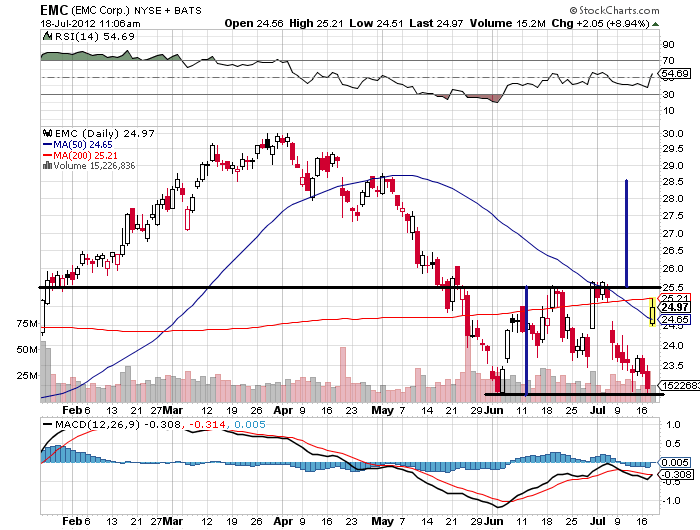Viewport: 700px width, 530px height.
Task: Click the 'Volume 15,226,836' legend text
Action: pyautogui.click(x=94, y=166)
